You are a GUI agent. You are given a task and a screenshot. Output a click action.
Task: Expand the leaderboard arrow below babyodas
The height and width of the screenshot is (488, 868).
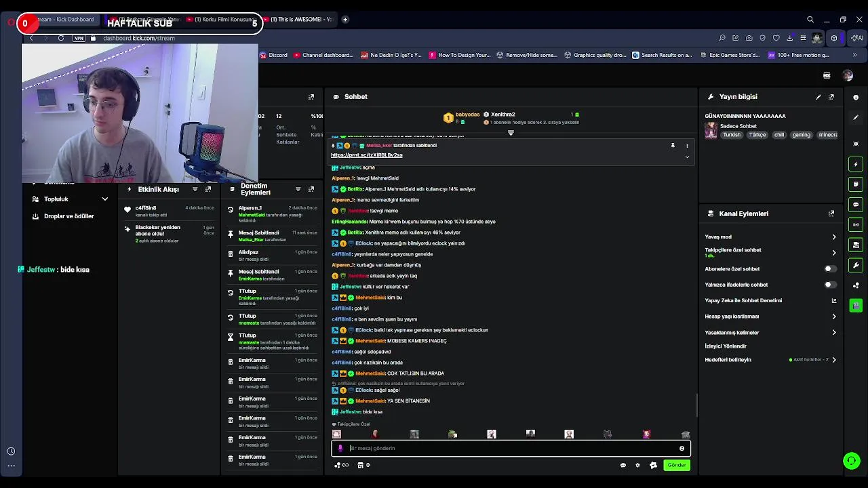coord(511,133)
